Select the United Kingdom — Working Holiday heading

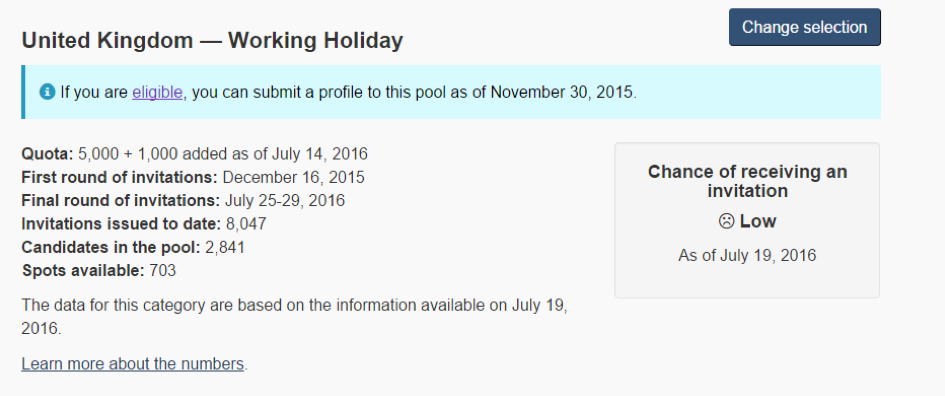click(212, 41)
